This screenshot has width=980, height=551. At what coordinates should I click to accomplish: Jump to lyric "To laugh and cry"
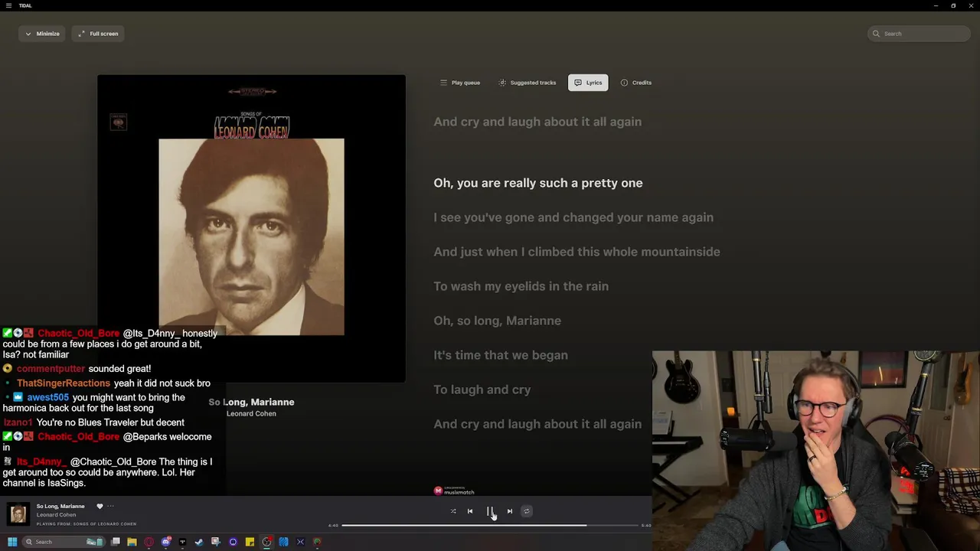[x=482, y=390]
